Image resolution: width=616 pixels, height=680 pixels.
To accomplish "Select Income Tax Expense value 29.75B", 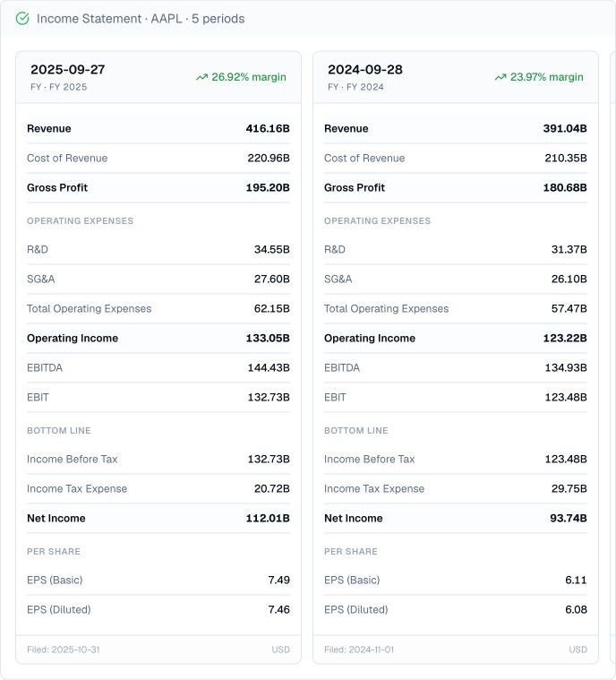I will [x=569, y=488].
